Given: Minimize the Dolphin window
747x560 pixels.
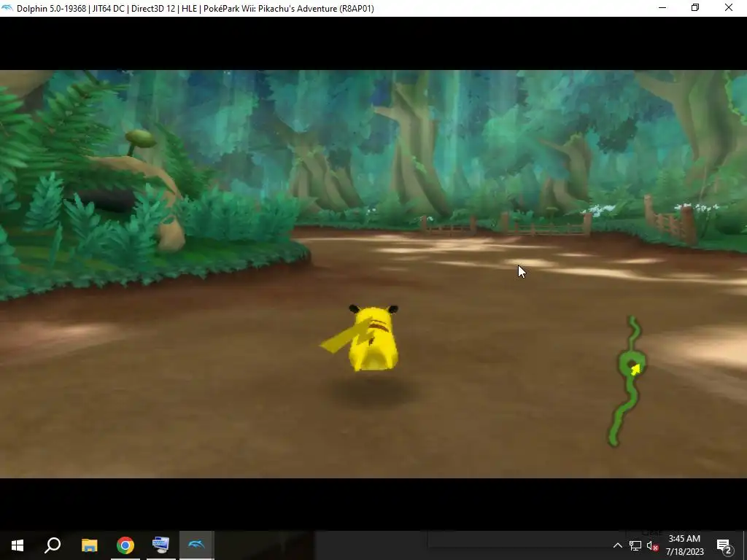Looking at the screenshot, I should 662,8.
